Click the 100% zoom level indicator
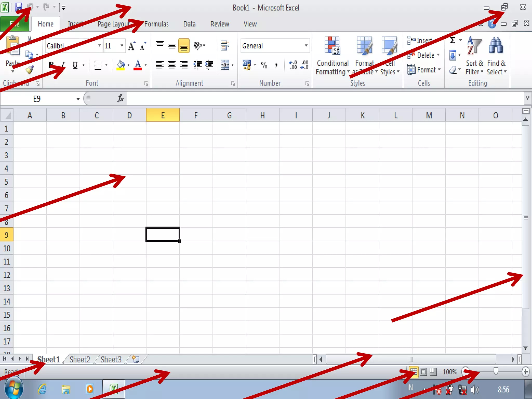Image resolution: width=532 pixels, height=399 pixels. 450,372
